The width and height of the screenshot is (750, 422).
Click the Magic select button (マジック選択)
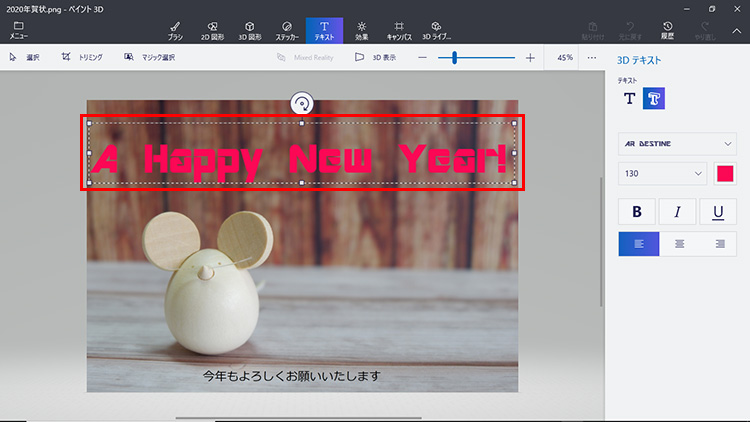(x=150, y=58)
